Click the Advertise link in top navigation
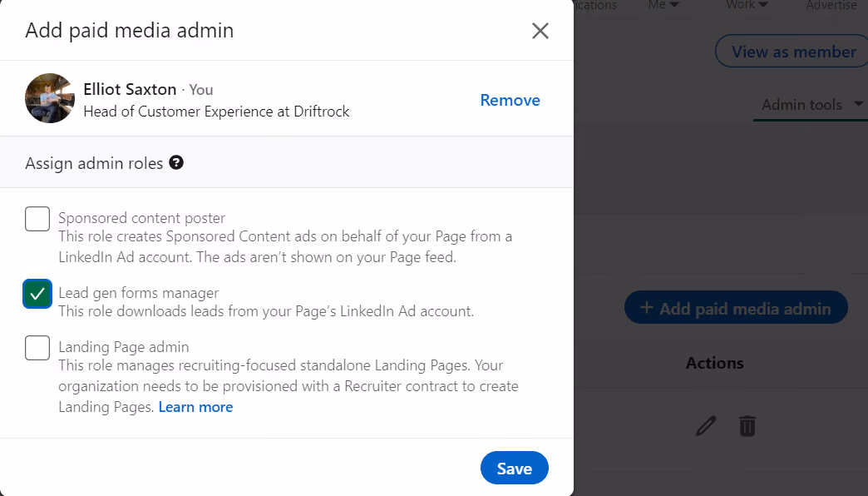The image size is (868, 496). coord(831,5)
